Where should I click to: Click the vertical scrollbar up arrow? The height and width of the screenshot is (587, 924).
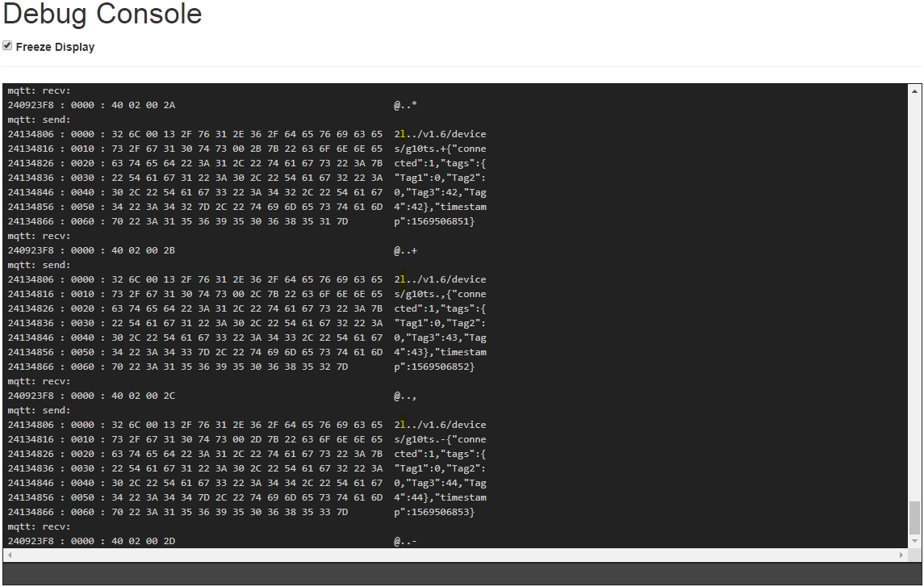click(x=914, y=90)
